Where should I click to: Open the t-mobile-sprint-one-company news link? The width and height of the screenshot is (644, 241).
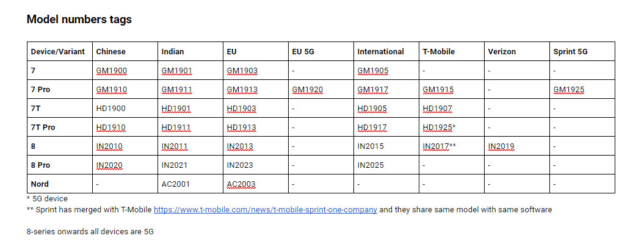266,210
